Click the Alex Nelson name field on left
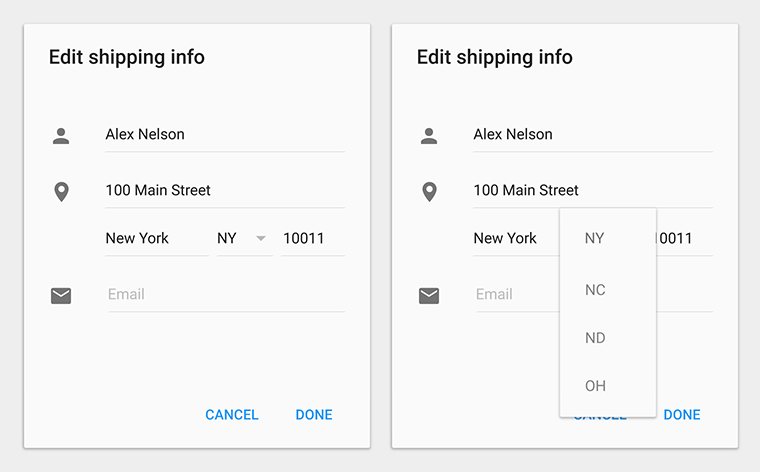760x472 pixels. [224, 135]
